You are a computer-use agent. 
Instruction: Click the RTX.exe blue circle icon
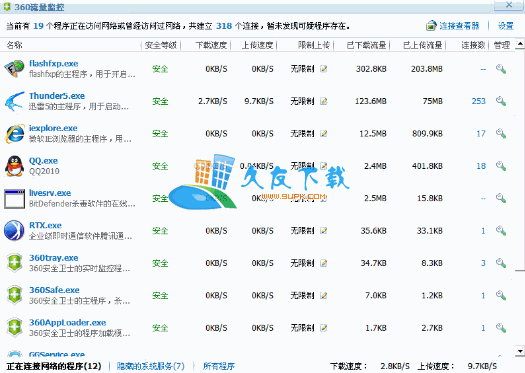[x=14, y=231]
